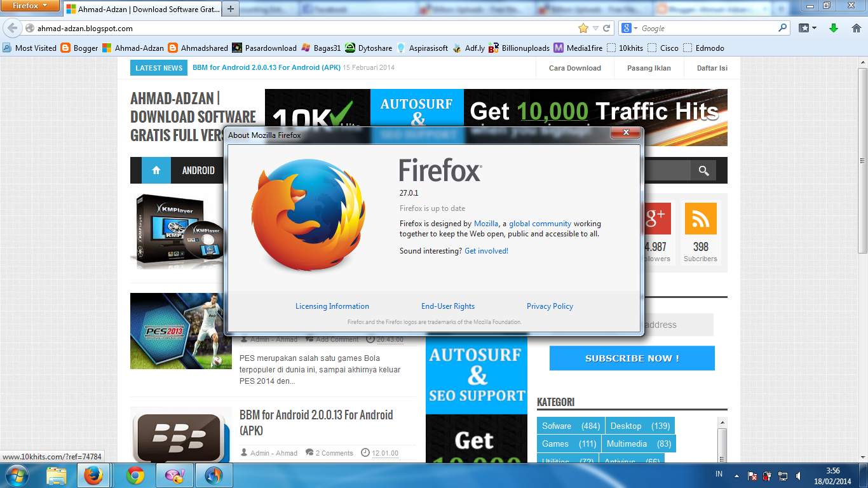The height and width of the screenshot is (488, 868).
Task: Open the Bagas31 bookmark
Action: click(321, 48)
